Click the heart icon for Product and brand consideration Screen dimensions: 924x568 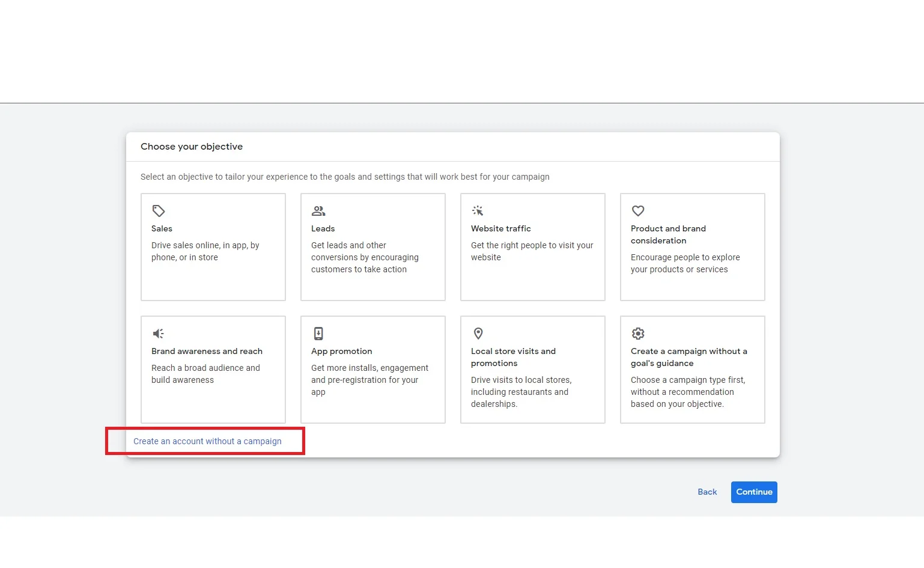[638, 211]
